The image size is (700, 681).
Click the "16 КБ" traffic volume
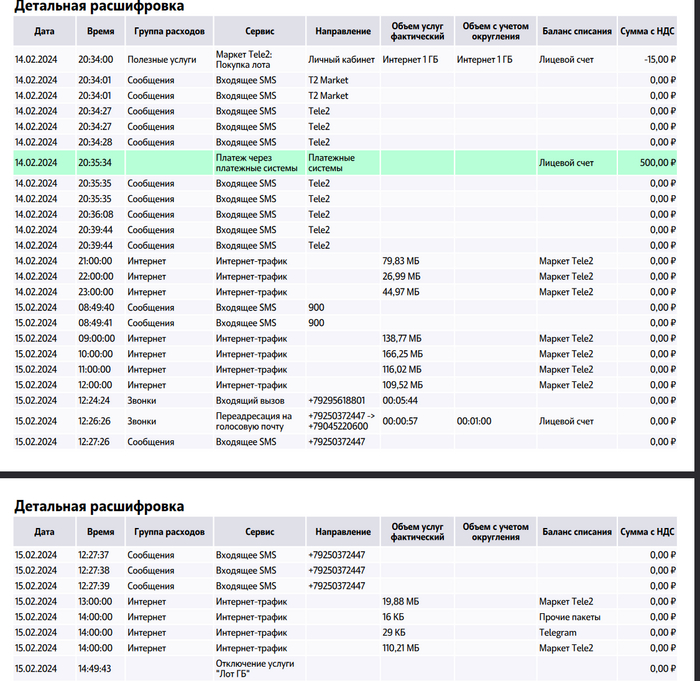point(393,617)
